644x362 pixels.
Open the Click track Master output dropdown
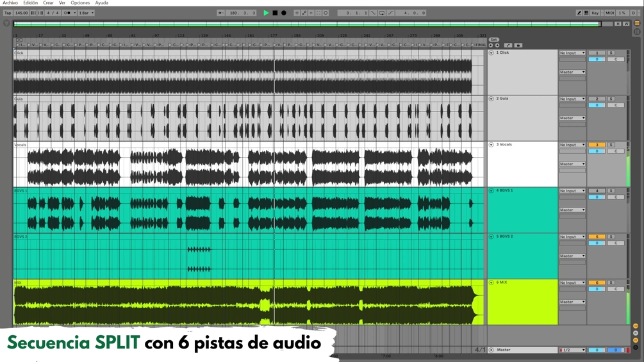[x=572, y=72]
